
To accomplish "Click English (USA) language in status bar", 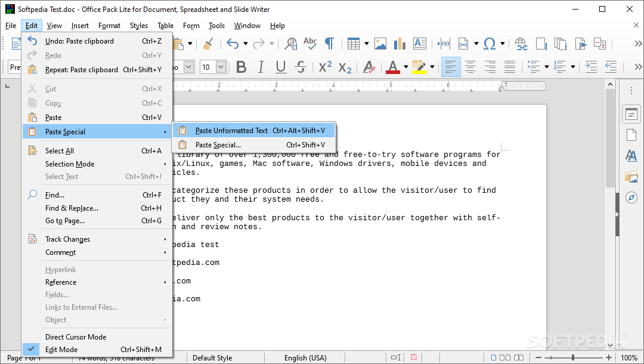I will tap(305, 358).
